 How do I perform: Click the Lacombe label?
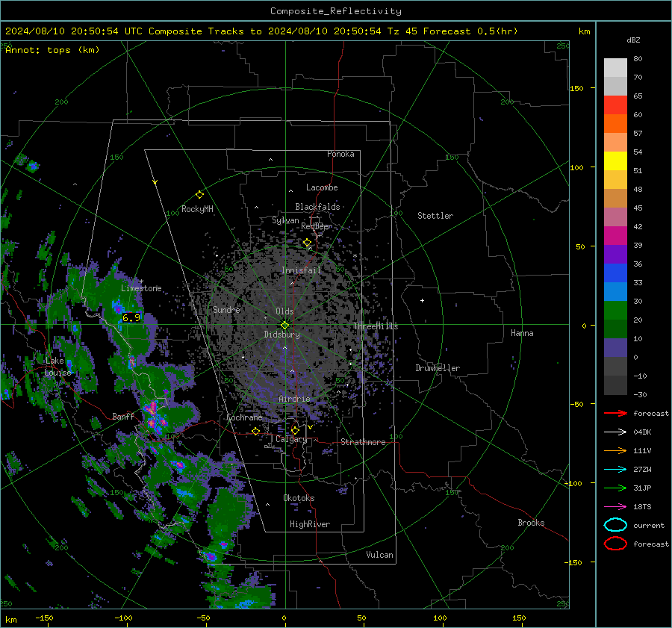click(322, 187)
